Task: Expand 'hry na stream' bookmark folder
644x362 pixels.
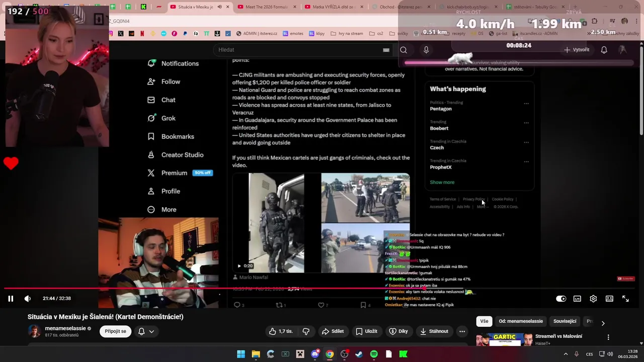Action: click(x=347, y=34)
